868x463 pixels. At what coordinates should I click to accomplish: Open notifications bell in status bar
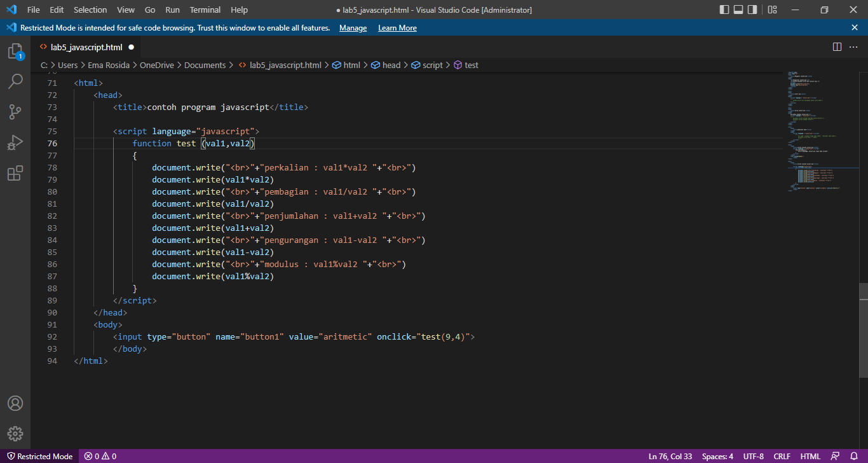click(x=855, y=456)
